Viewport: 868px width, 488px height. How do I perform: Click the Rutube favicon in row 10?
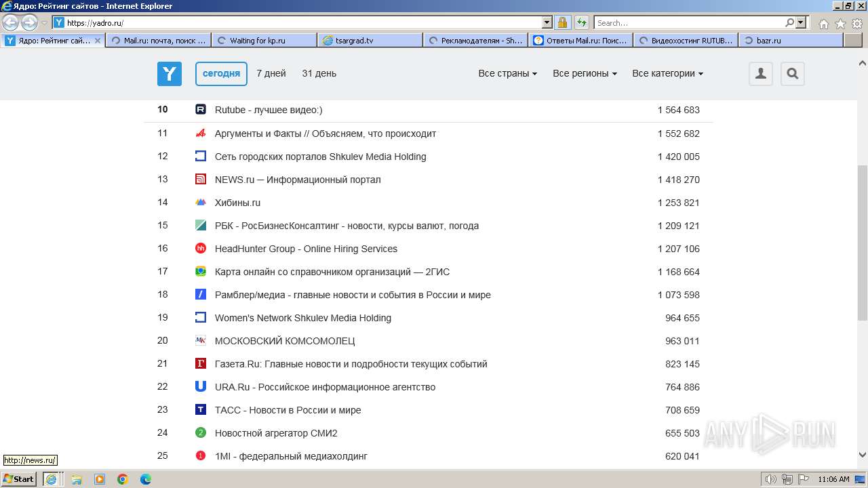pyautogui.click(x=201, y=110)
